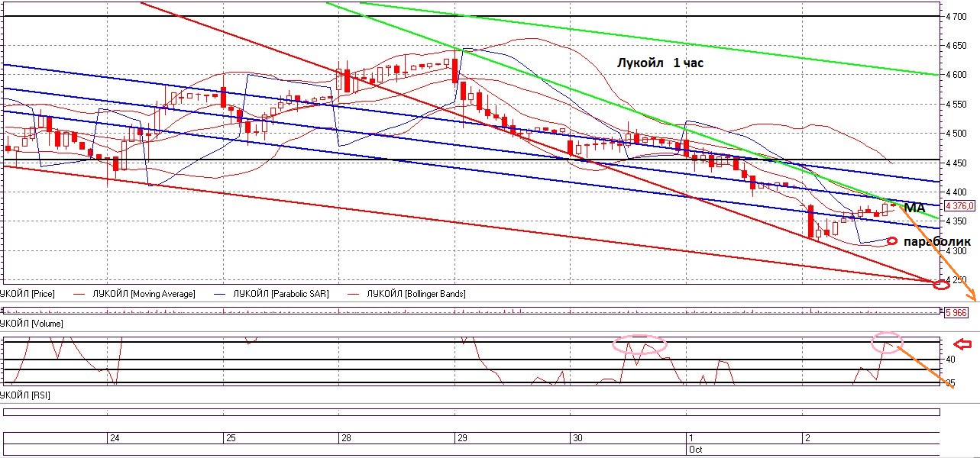This screenshot has height=458, width=980.
Task: Click the 4 650 price axis label
Action: pyautogui.click(x=958, y=46)
